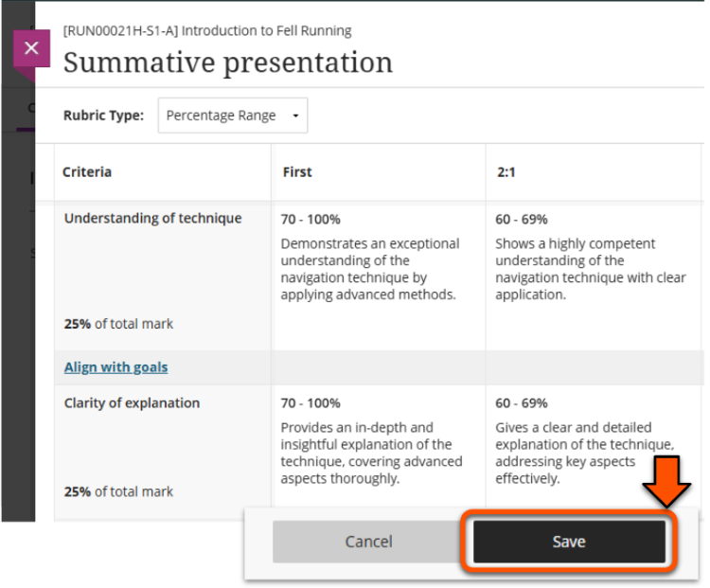Viewport: 710px width, 588px height.
Task: Edit the Understanding of technique criterion title
Action: (152, 218)
